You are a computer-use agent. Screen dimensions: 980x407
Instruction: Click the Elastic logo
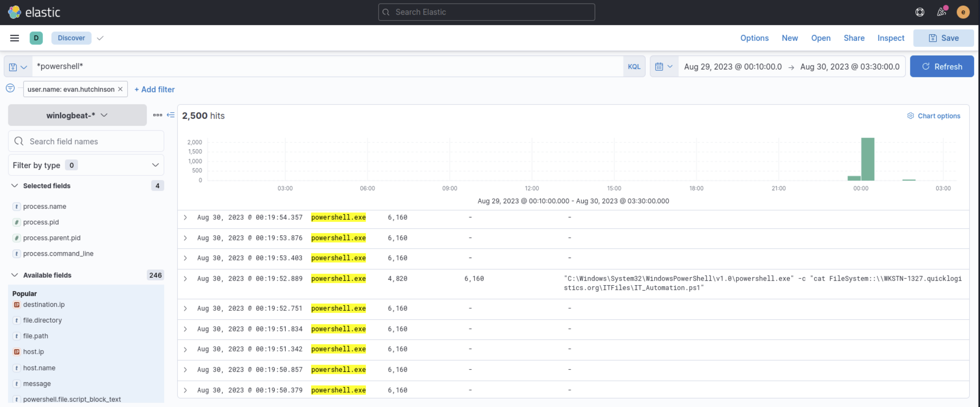click(x=34, y=12)
